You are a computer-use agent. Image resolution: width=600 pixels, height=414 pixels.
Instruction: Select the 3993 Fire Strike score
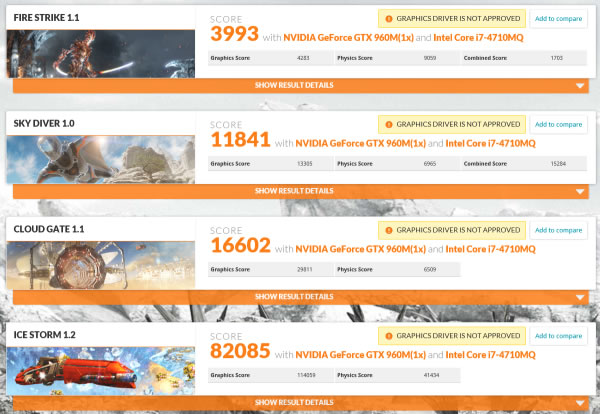pyautogui.click(x=235, y=34)
